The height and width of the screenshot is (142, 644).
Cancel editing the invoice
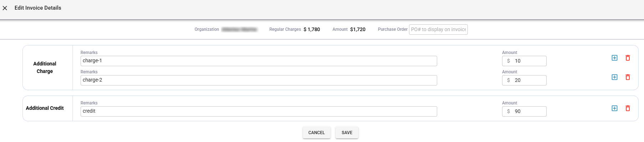317,133
